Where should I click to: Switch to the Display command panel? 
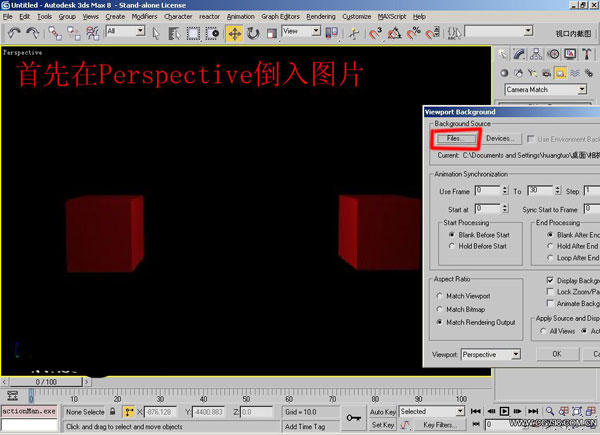570,54
